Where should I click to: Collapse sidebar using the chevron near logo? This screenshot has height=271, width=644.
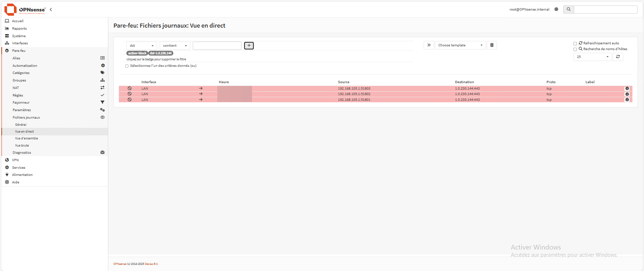click(51, 10)
